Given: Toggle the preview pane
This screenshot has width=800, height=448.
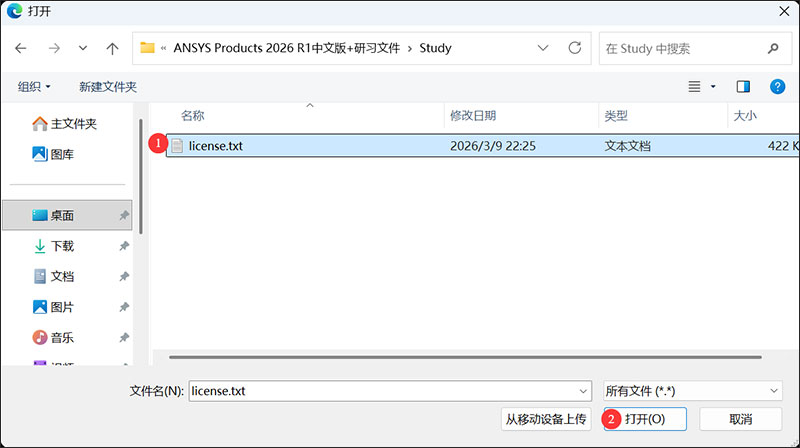Looking at the screenshot, I should [743, 87].
